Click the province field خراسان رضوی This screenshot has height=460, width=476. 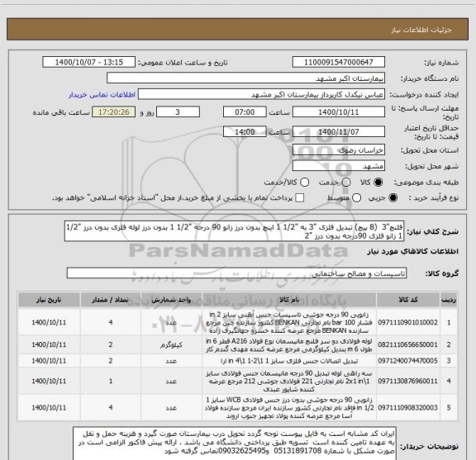[x=339, y=150]
